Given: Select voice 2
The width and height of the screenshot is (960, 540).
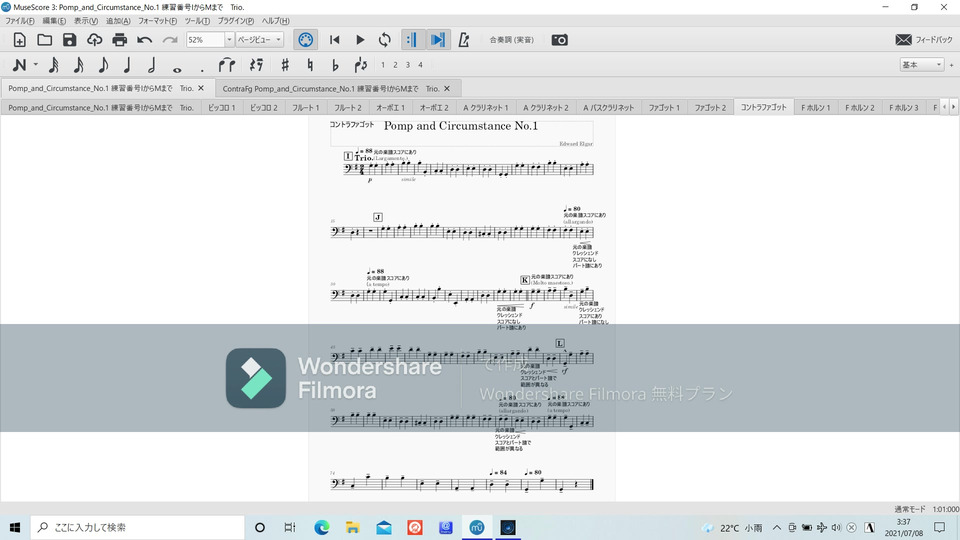Looking at the screenshot, I should [x=396, y=65].
